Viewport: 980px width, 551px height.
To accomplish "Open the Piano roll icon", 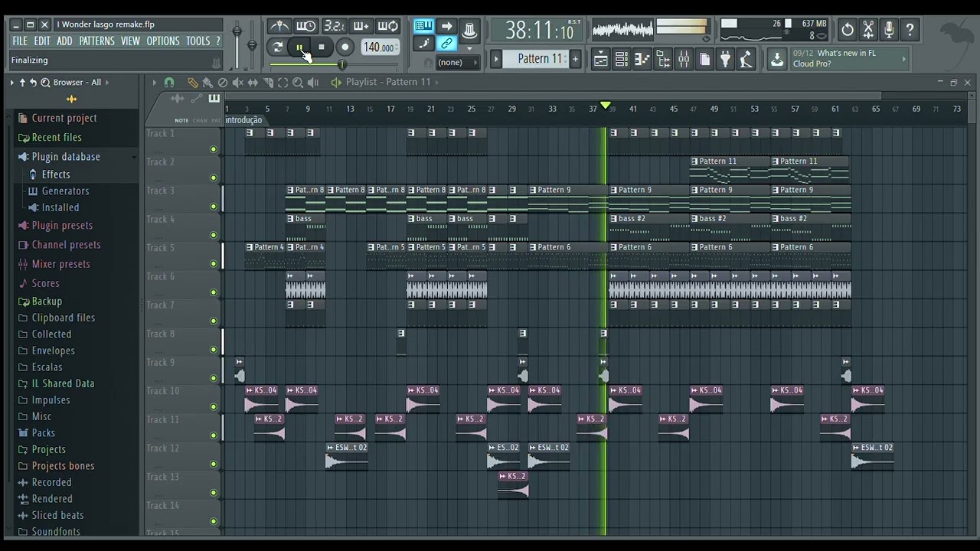I will pos(642,59).
